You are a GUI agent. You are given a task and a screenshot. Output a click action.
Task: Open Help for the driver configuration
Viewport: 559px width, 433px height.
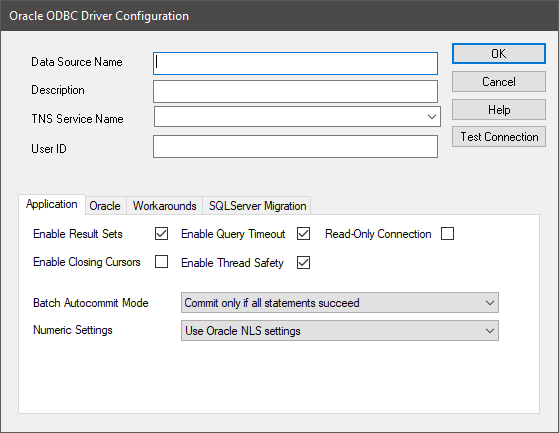(499, 109)
